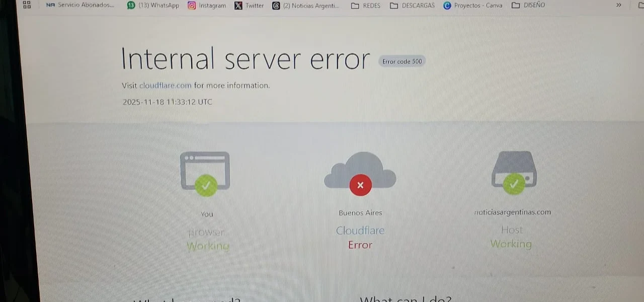
Task: Expand the REDES bookmarks folder
Action: 366,6
